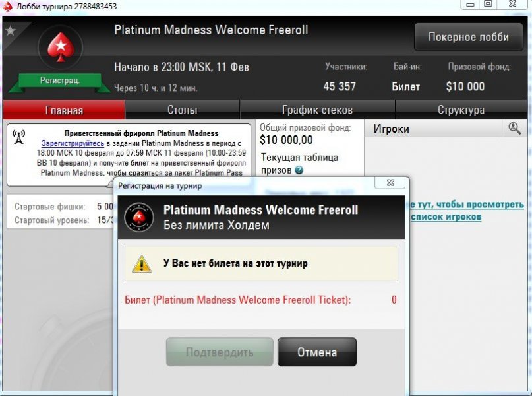532x396 pixels.
Task: Open the График стеков tab
Action: pos(318,110)
